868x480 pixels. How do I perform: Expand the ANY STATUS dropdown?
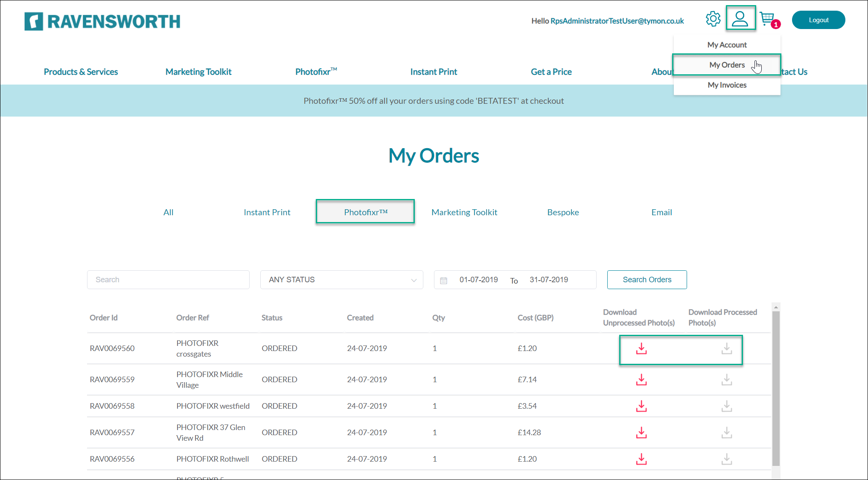pyautogui.click(x=341, y=280)
